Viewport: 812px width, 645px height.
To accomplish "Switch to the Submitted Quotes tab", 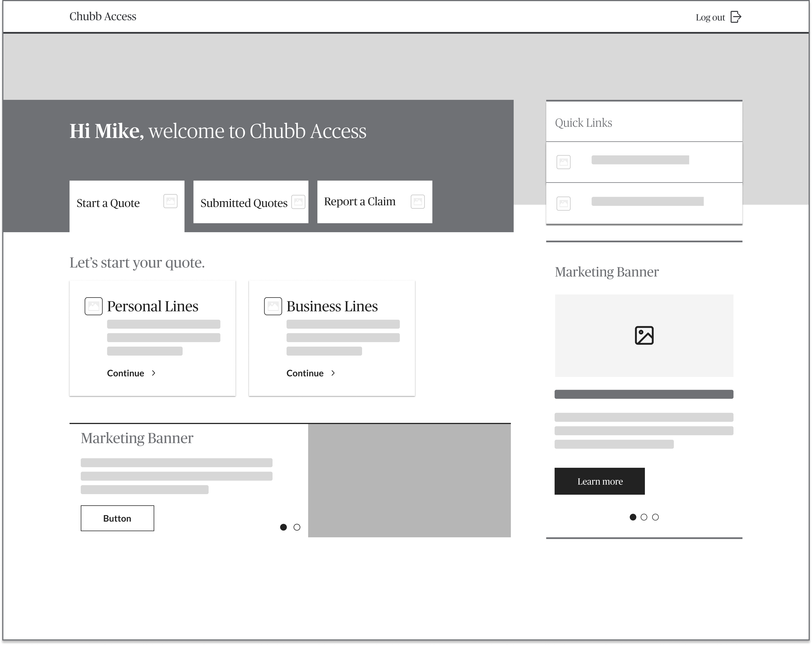I will point(244,203).
